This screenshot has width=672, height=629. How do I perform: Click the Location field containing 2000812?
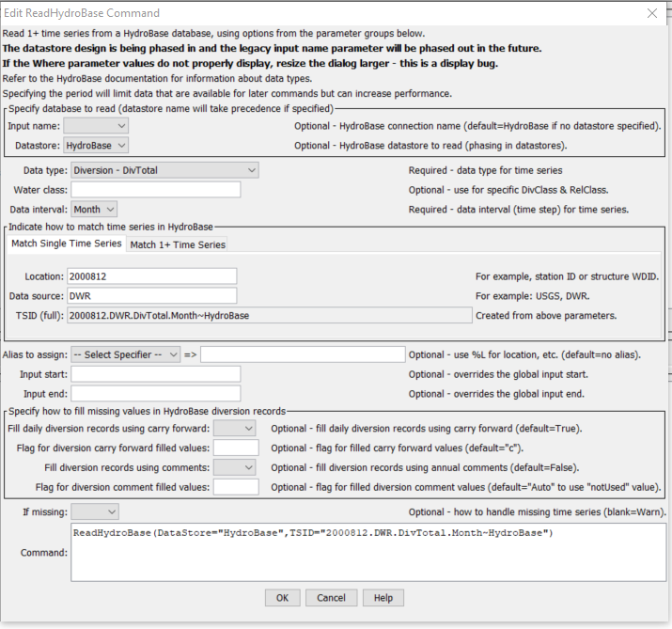[151, 276]
